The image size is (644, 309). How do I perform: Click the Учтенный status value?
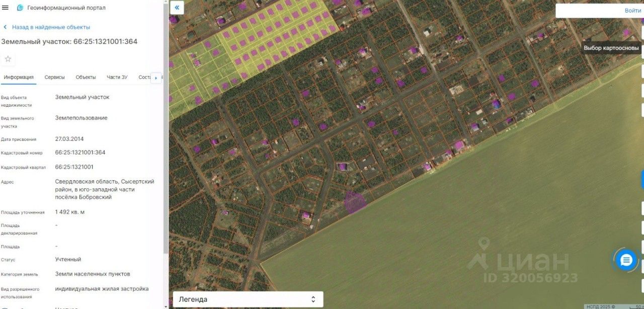click(68, 260)
